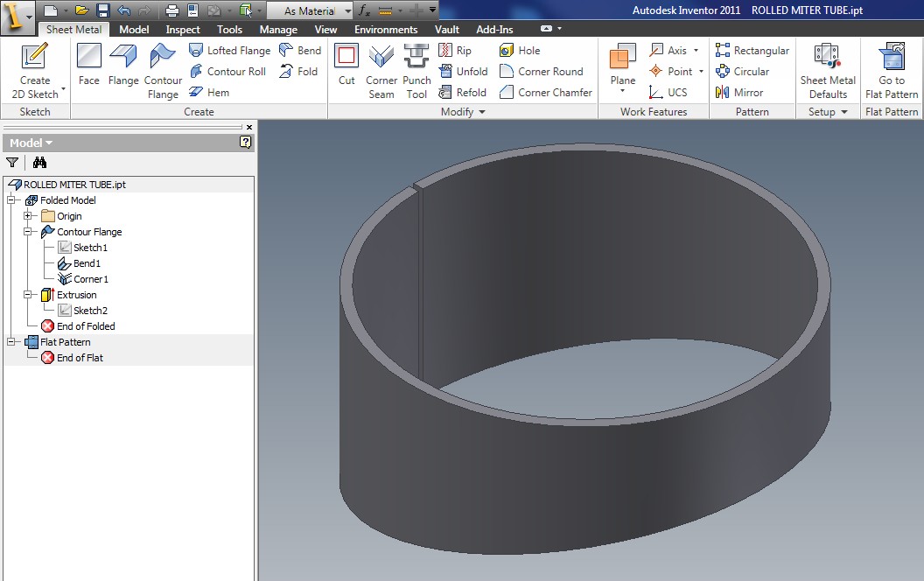This screenshot has width=924, height=581.
Task: Click the binoculars find icon in browser
Action: point(39,162)
